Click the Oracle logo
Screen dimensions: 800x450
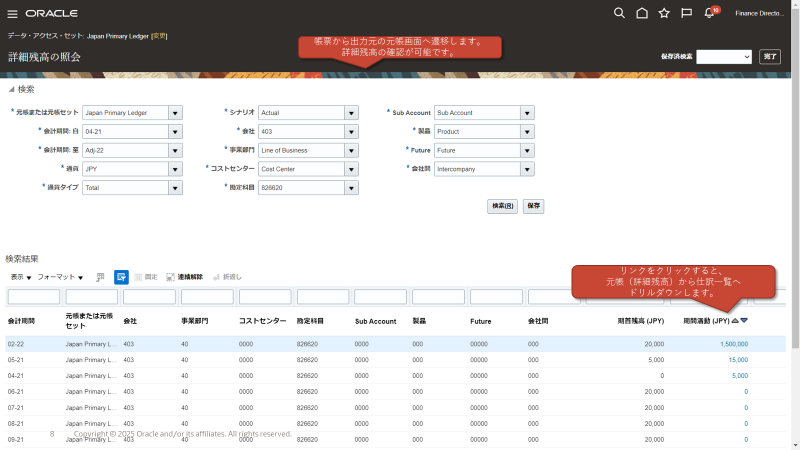point(52,13)
